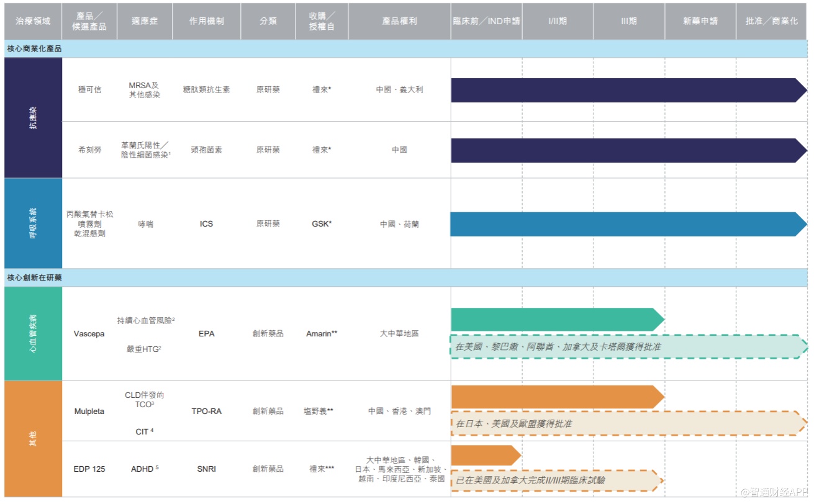
Task: Click the GSK* licensor cell
Action: 322,224
